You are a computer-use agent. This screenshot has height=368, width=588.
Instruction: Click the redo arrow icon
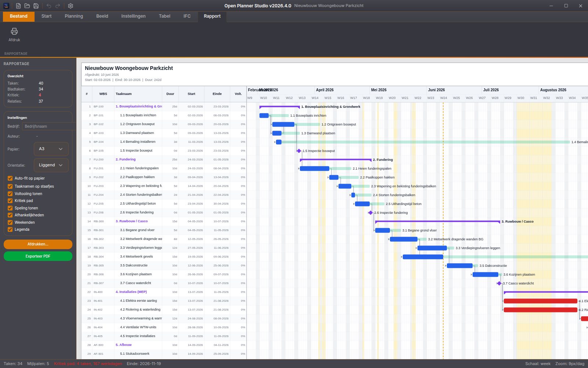58,6
